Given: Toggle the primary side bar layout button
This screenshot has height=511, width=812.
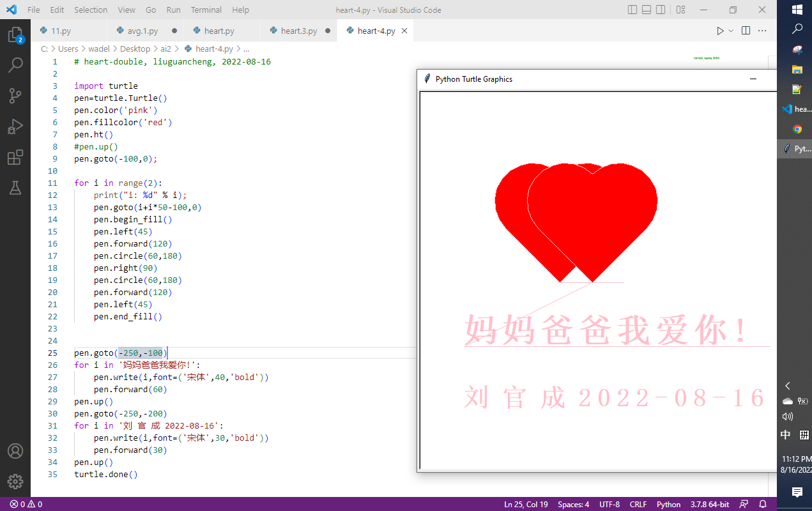Looking at the screenshot, I should tap(632, 10).
